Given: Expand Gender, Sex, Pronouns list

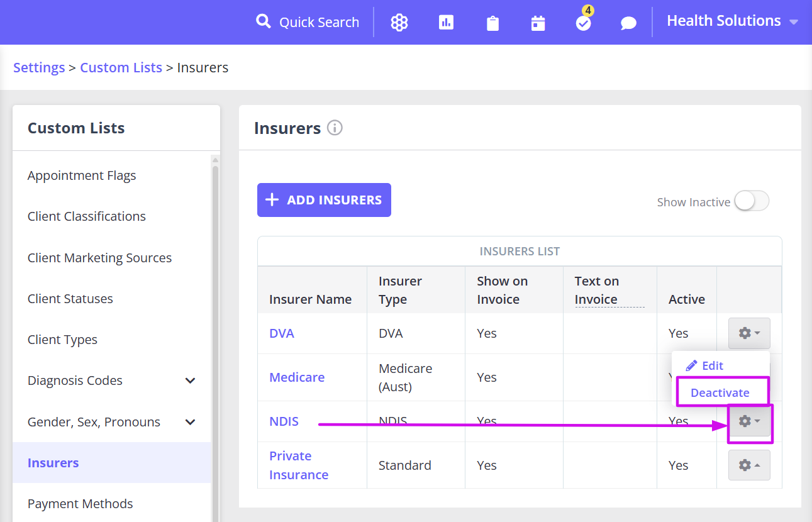Looking at the screenshot, I should (191, 422).
